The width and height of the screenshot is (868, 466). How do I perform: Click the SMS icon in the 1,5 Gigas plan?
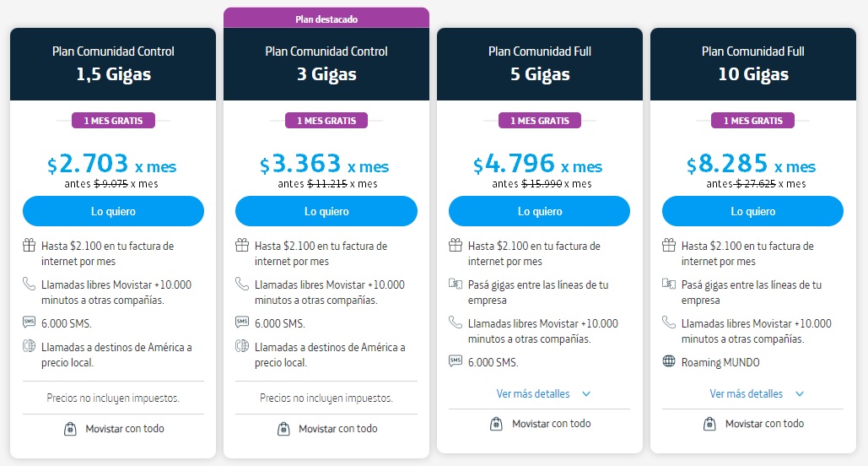(x=29, y=322)
